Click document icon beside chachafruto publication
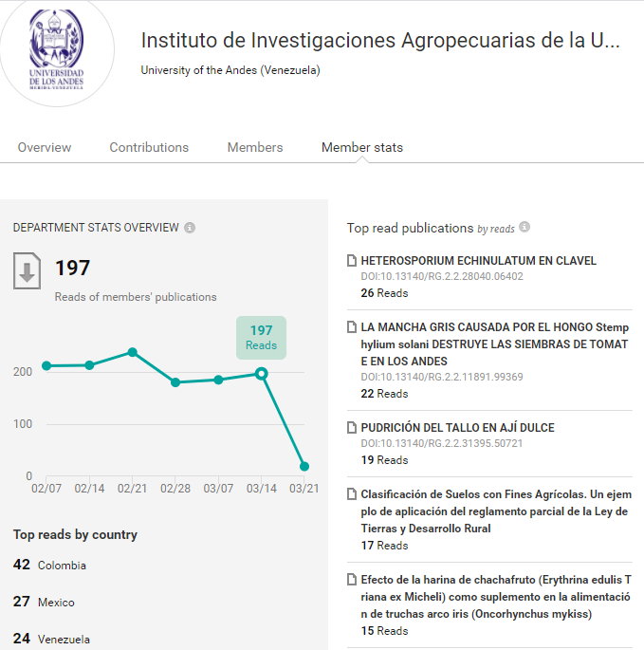The width and height of the screenshot is (644, 650). point(352,580)
